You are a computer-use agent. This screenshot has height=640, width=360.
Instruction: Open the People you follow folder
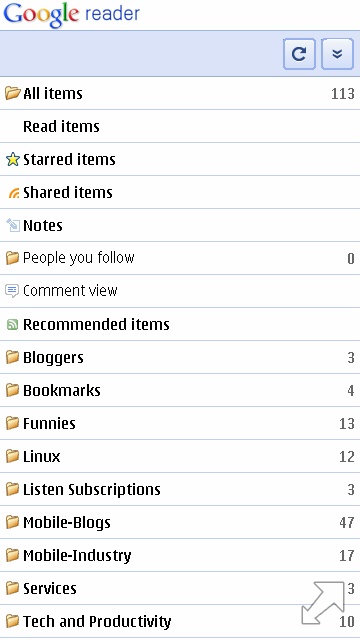coord(180,258)
